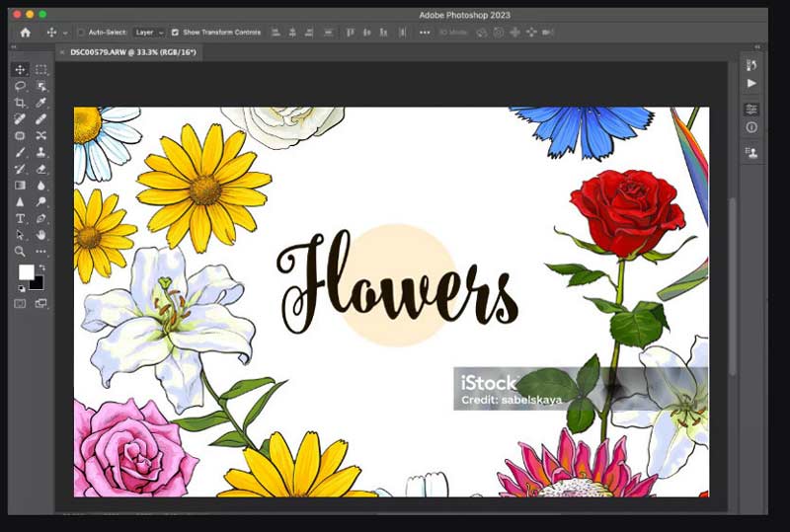Select the Eyedropper tool
The height and width of the screenshot is (532, 790).
point(41,103)
